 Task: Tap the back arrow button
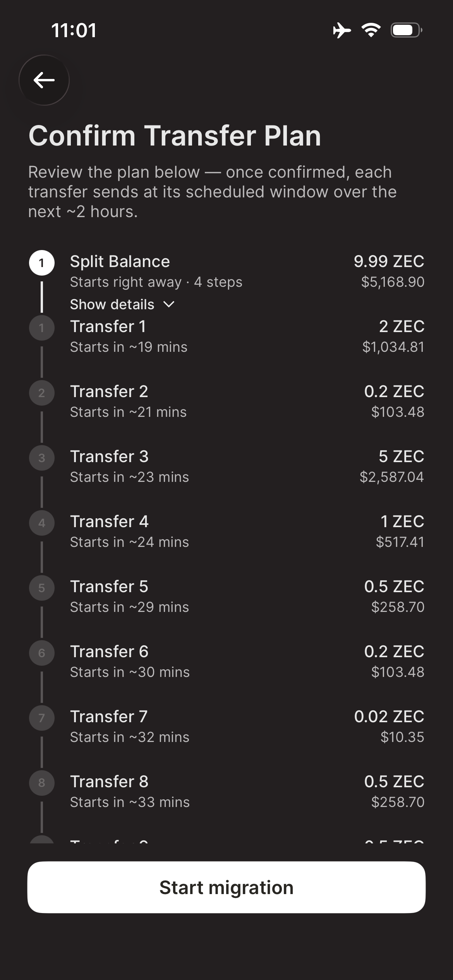[44, 80]
